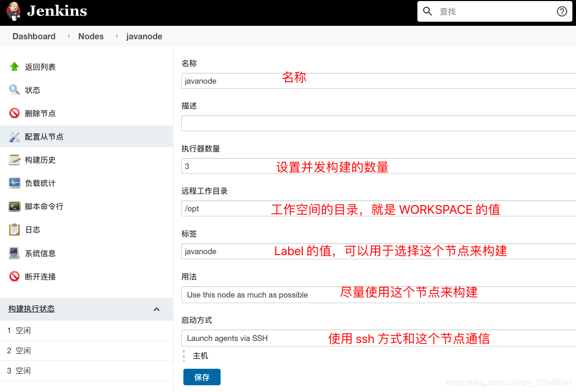
Task: Focus the 查找 search box
Action: (x=494, y=11)
